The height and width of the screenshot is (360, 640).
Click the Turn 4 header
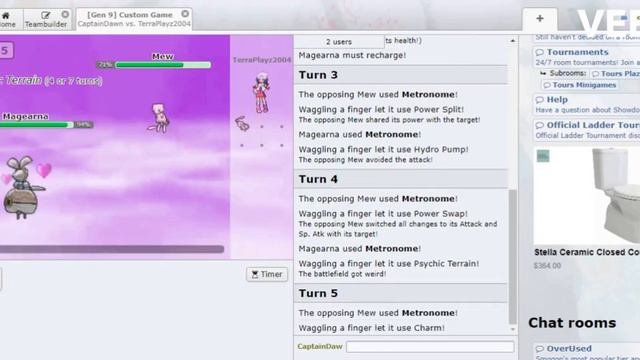tap(401, 179)
